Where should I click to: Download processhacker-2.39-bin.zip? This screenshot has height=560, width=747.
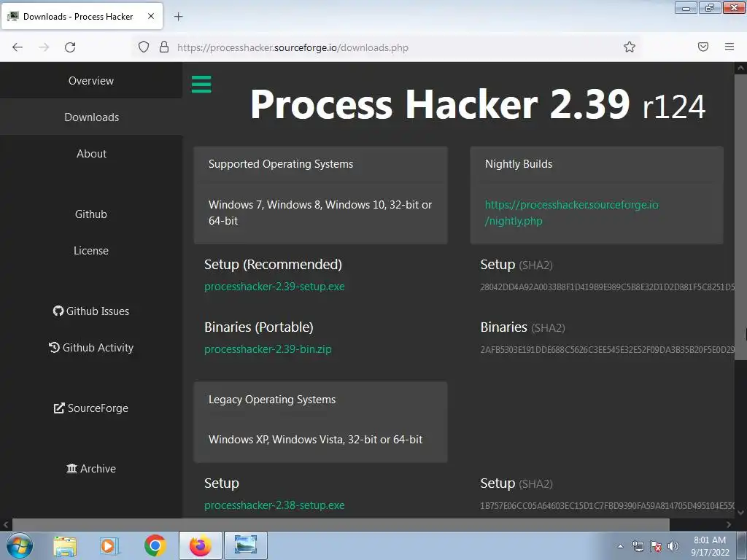pyautogui.click(x=268, y=349)
